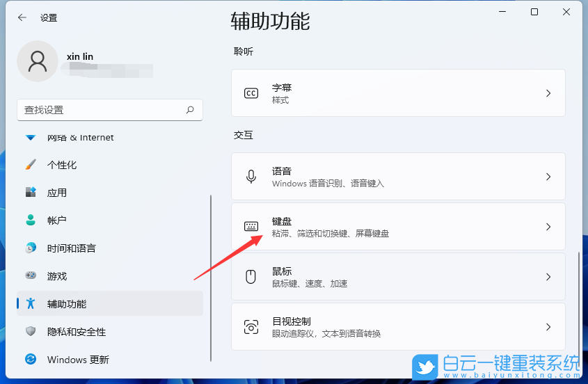The height and width of the screenshot is (384, 588).
Task: Click the 辅助功能 accessibility figure icon
Action: 31,303
